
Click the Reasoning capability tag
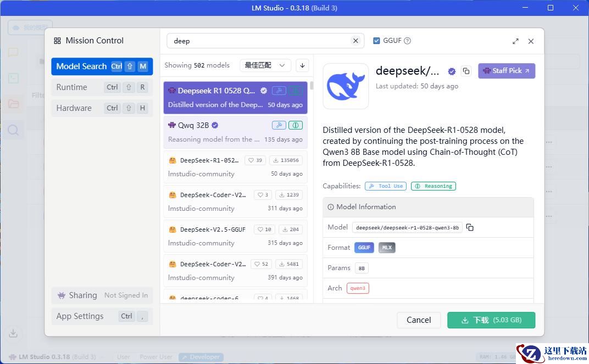point(434,186)
